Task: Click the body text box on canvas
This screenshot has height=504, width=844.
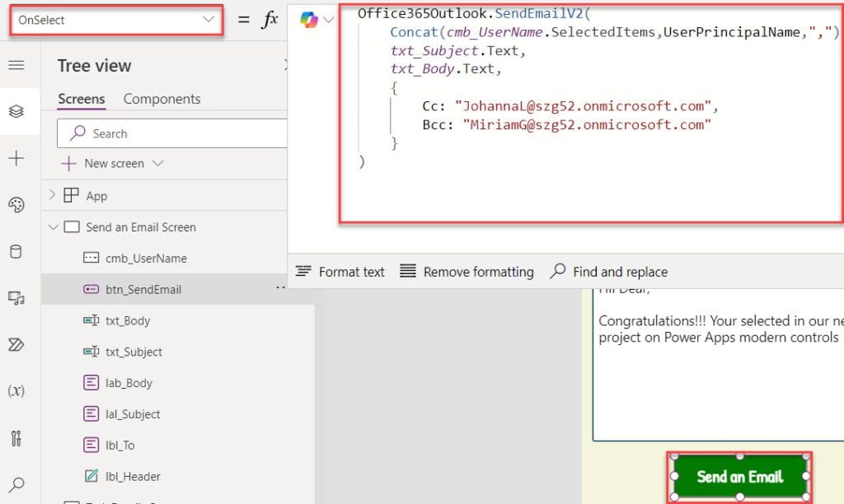Action: click(x=719, y=365)
